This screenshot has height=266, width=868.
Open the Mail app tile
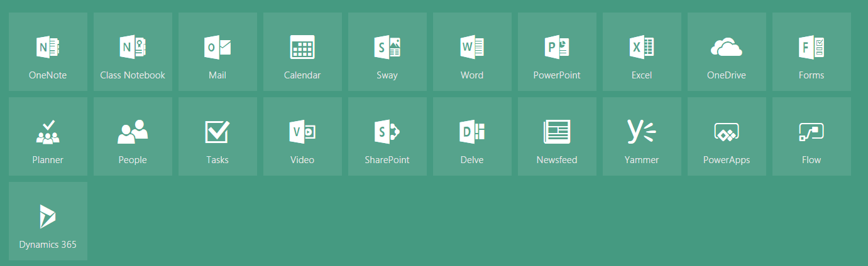pos(217,51)
